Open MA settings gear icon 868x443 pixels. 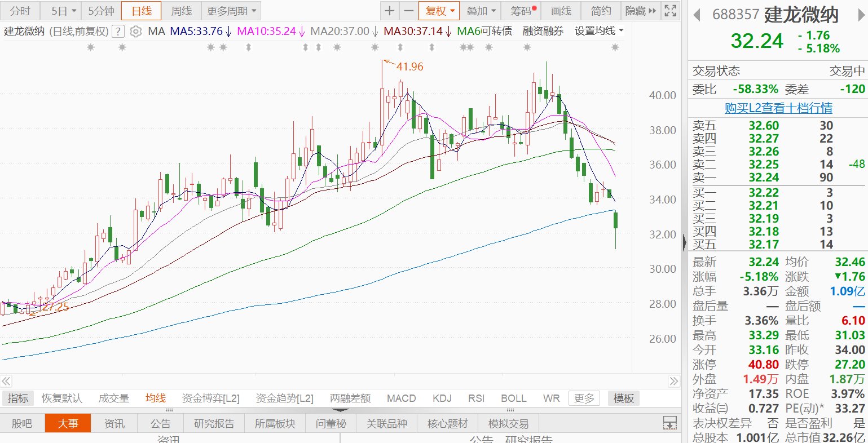point(135,32)
